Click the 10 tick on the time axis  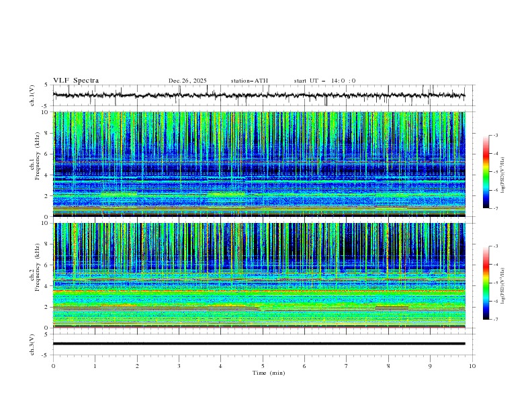472,365
